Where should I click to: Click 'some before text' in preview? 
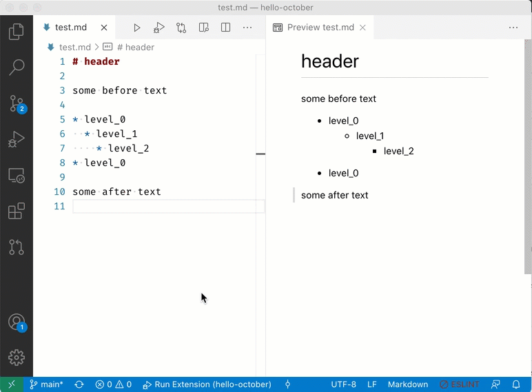(x=338, y=99)
